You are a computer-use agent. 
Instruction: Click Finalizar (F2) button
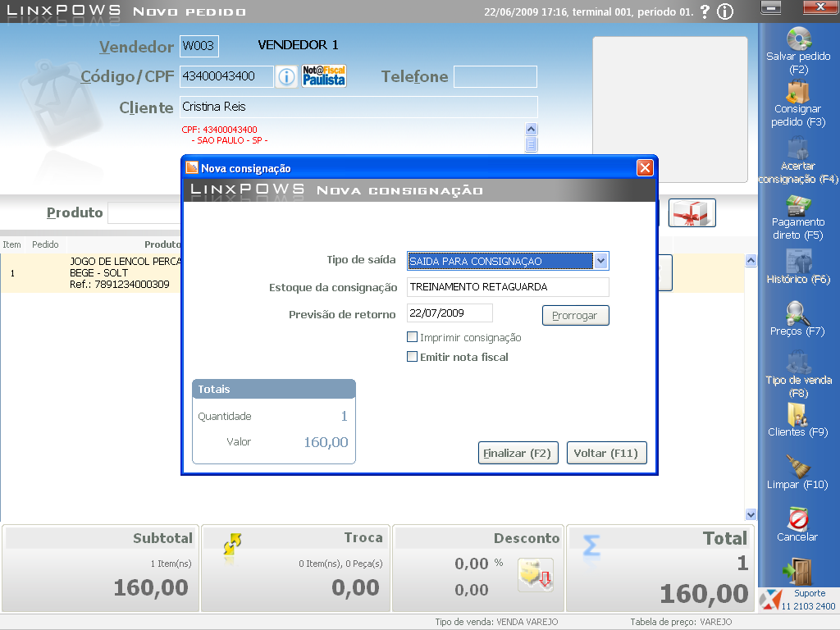[x=518, y=453]
